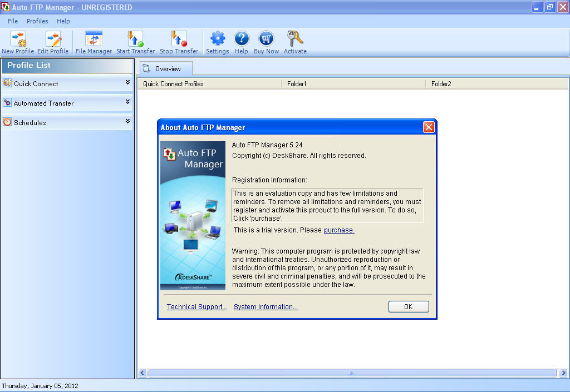View System Information details
The image size is (570, 392).
coord(266,306)
